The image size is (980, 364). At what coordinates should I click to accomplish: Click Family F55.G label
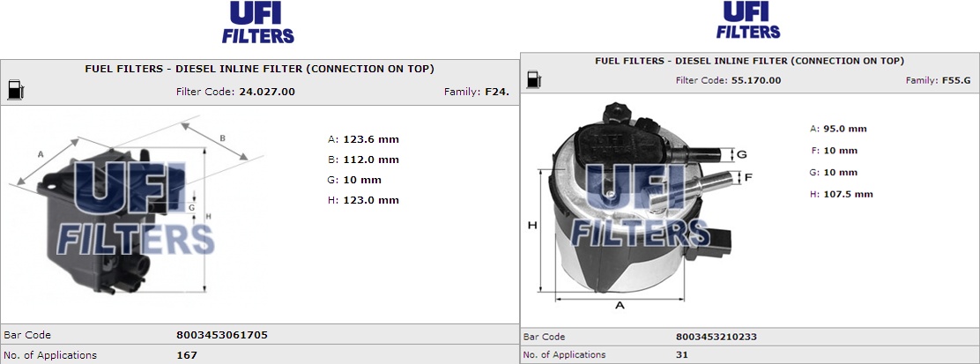939,81
